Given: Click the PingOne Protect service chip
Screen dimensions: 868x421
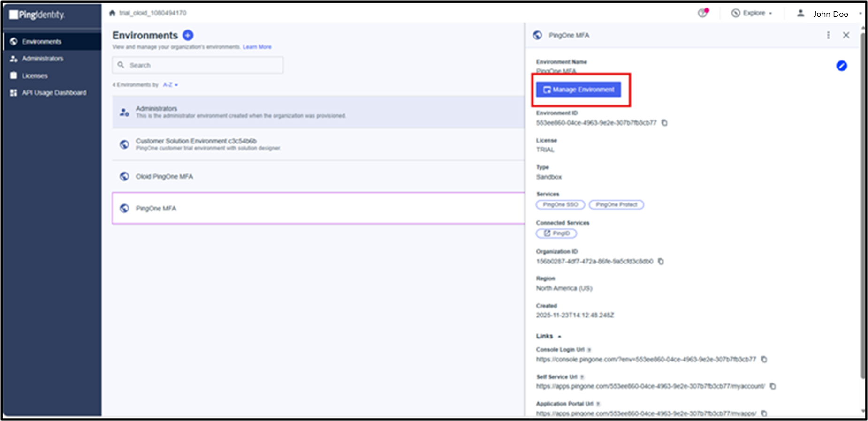Looking at the screenshot, I should 617,205.
